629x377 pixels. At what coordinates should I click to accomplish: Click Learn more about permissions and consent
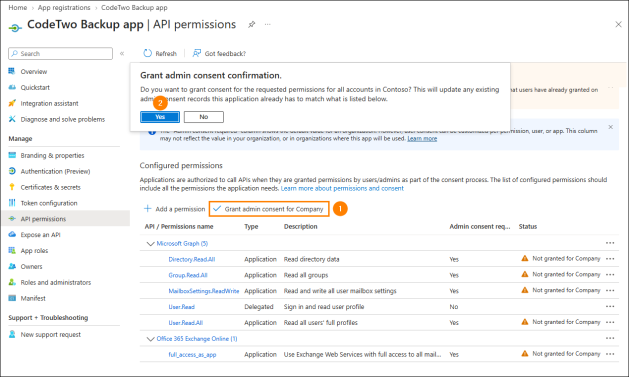[342, 188]
